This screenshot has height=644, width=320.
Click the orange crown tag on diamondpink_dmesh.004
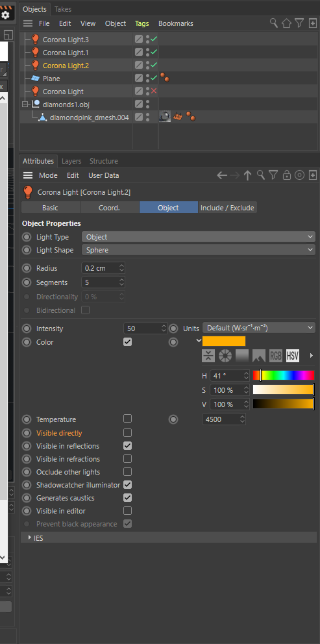[x=178, y=117]
